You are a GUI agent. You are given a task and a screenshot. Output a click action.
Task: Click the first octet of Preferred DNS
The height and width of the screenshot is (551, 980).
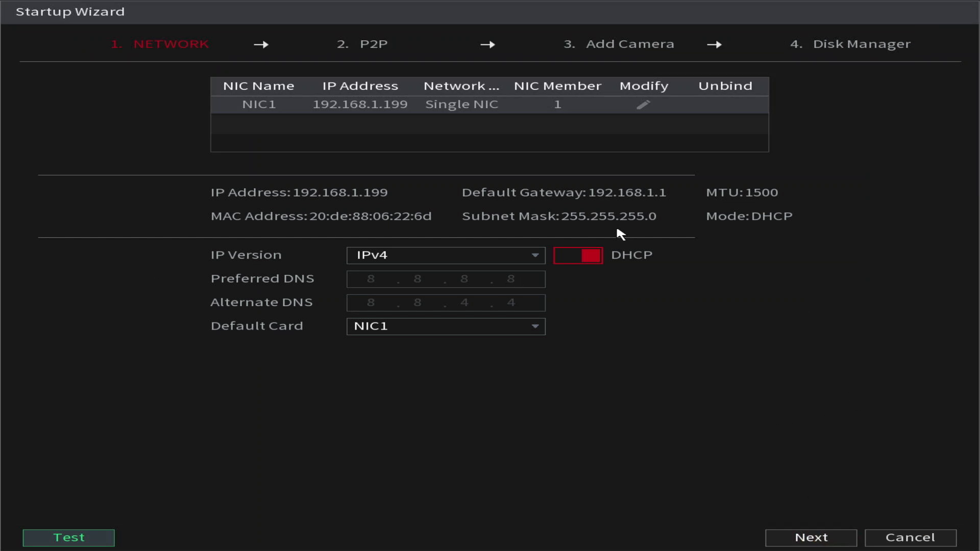(371, 279)
